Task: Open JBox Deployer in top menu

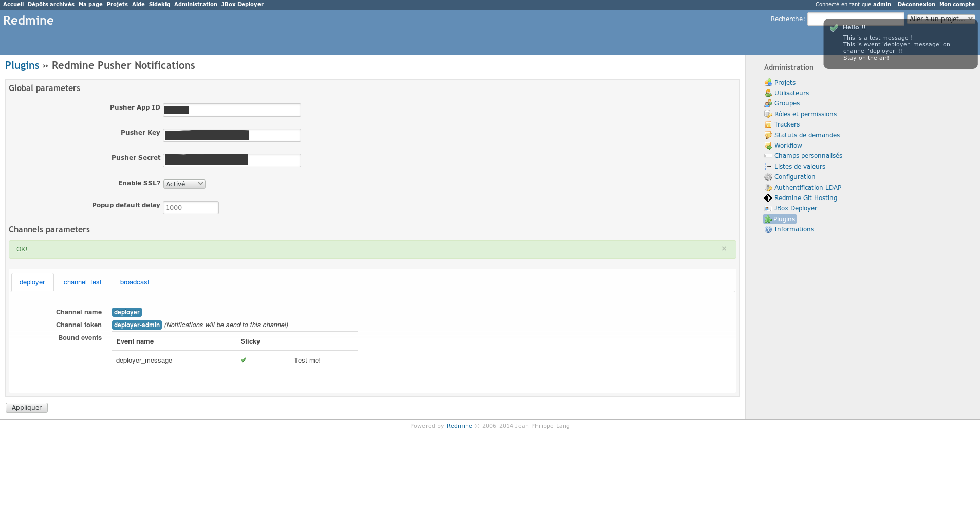Action: 243,4
